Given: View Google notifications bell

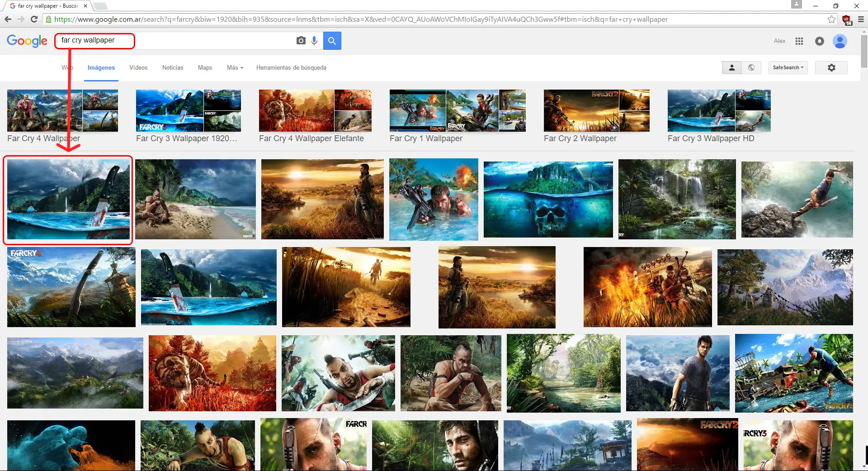Looking at the screenshot, I should [820, 41].
